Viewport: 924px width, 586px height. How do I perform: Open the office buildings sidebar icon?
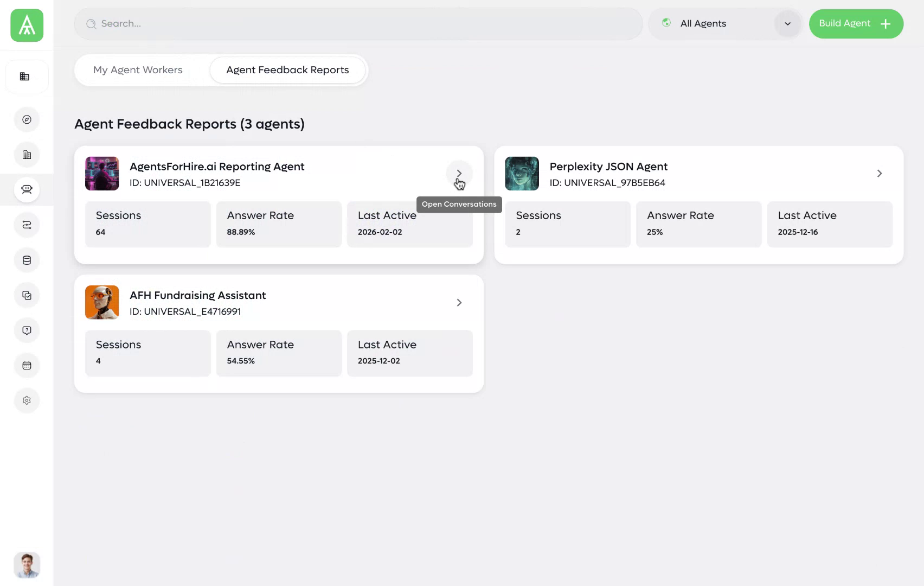pos(27,155)
